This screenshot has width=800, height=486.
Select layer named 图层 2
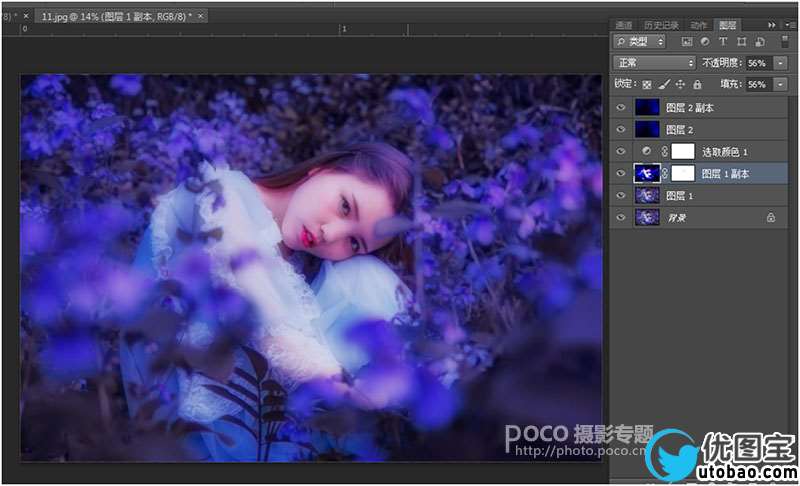pos(680,130)
